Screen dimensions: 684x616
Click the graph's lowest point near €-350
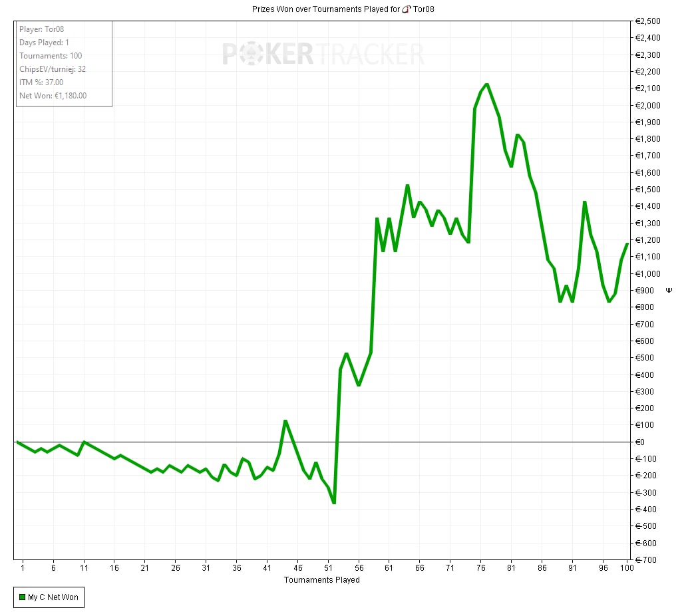coord(333,502)
